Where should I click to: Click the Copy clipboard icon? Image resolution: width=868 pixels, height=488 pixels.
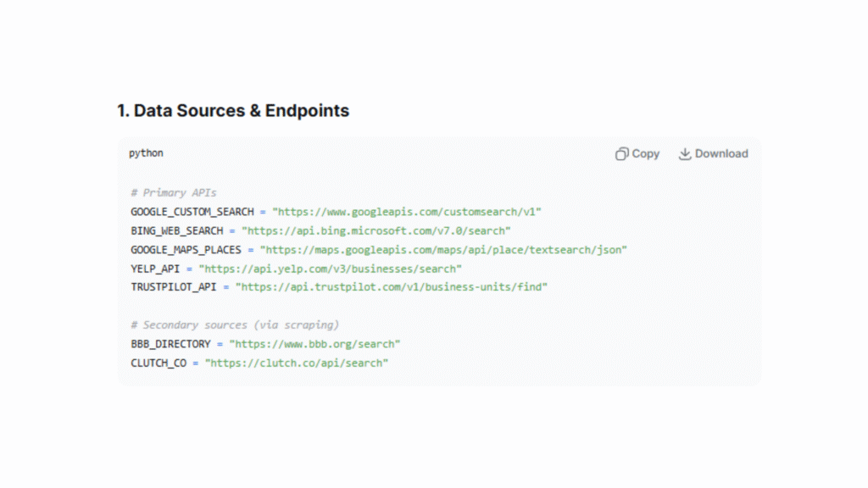coord(621,154)
